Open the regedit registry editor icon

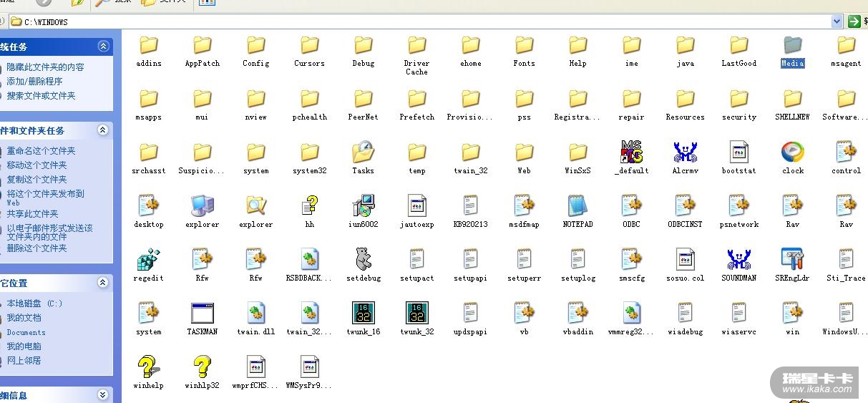148,260
